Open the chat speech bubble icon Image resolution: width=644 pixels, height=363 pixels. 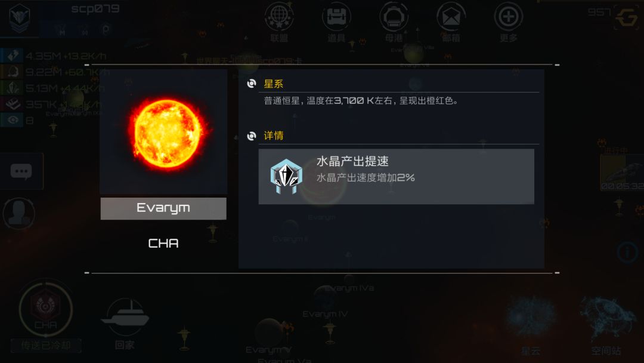[21, 171]
